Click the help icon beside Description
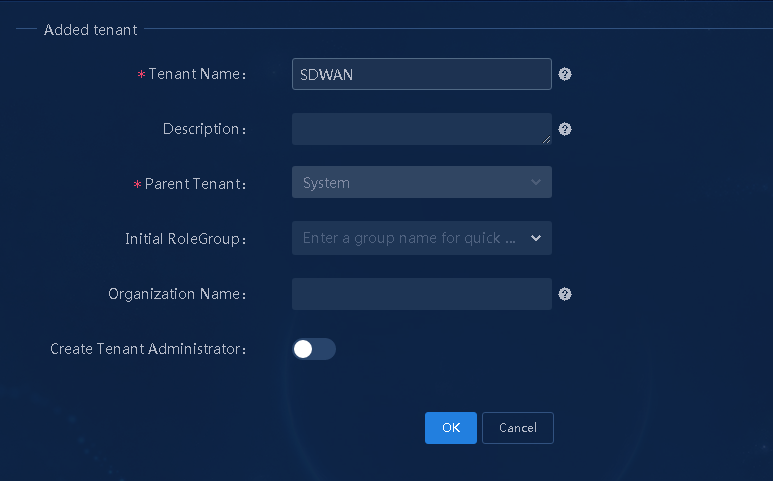773x481 pixels. pyautogui.click(x=564, y=129)
